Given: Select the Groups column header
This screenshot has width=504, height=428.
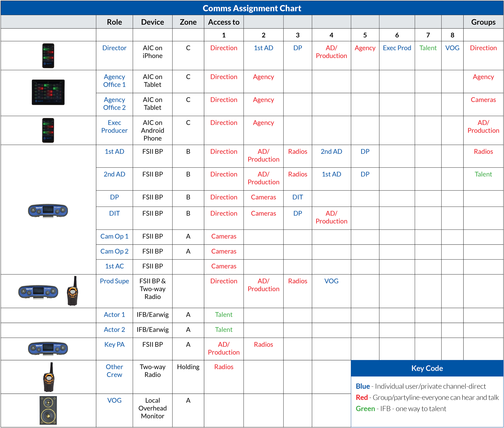Looking at the screenshot, I should pyautogui.click(x=483, y=22).
